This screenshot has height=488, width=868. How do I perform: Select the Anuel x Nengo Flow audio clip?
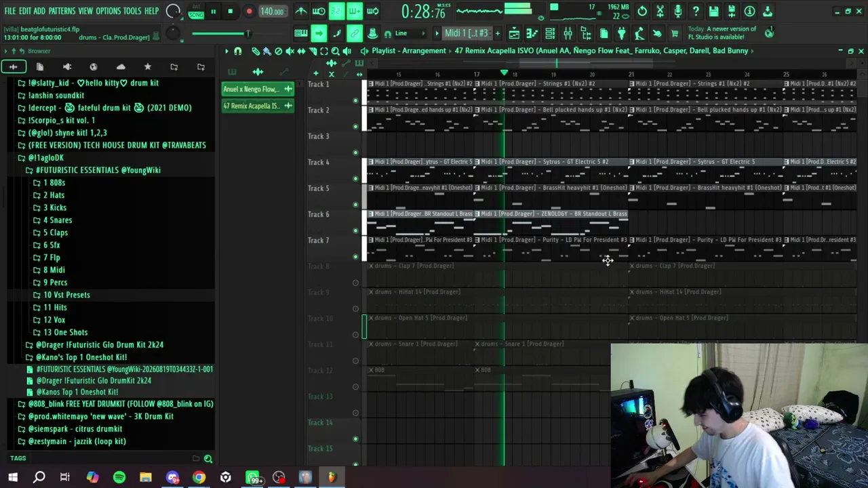[x=258, y=89]
